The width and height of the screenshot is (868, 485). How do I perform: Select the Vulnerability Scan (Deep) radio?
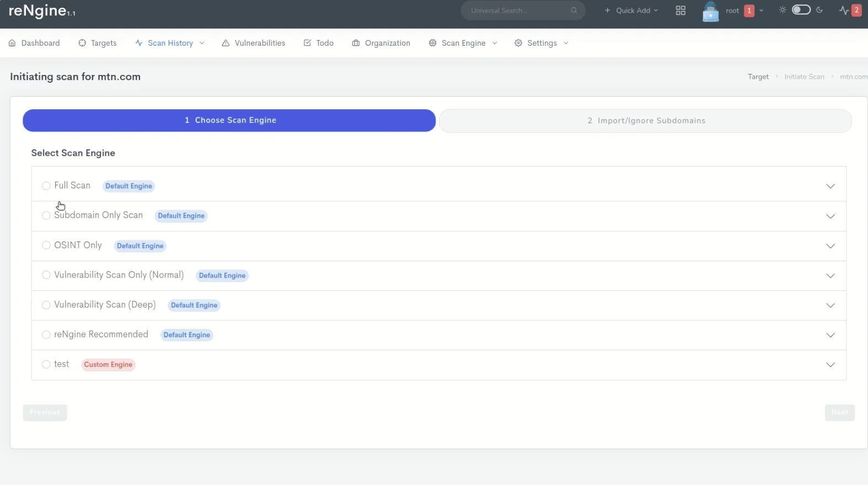point(46,305)
